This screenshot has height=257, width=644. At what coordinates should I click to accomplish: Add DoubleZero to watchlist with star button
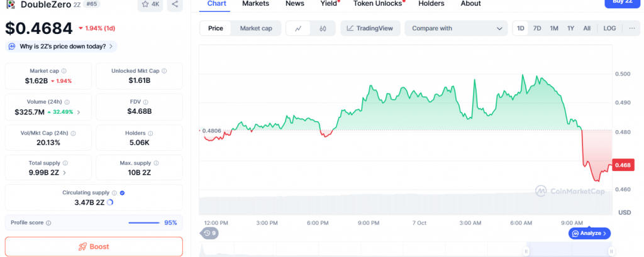click(x=150, y=4)
